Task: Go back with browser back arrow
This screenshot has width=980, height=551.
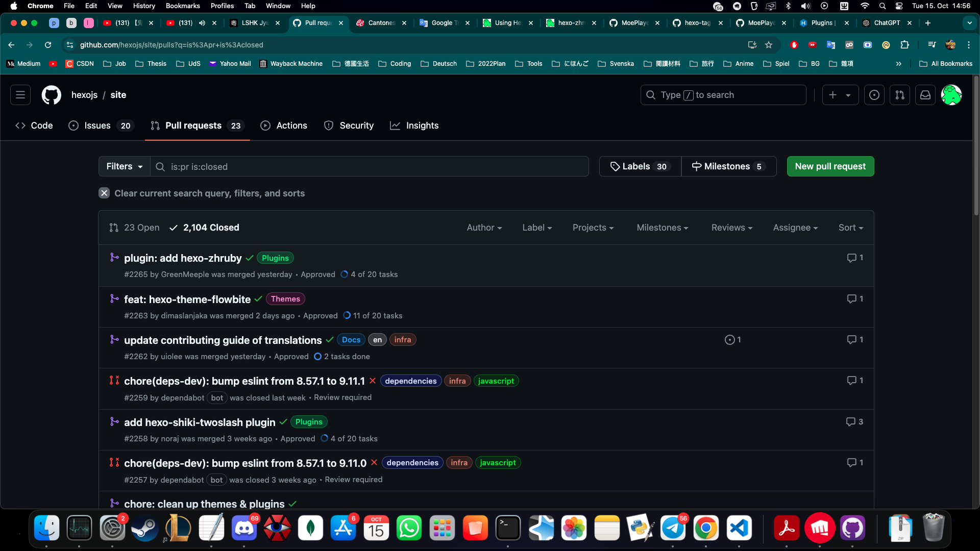Action: (x=11, y=45)
